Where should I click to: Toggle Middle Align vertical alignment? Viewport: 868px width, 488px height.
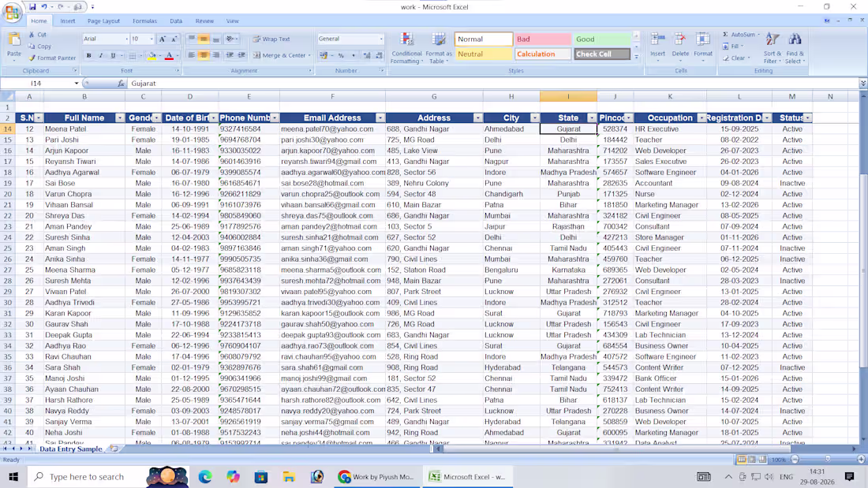pyautogui.click(x=204, y=39)
